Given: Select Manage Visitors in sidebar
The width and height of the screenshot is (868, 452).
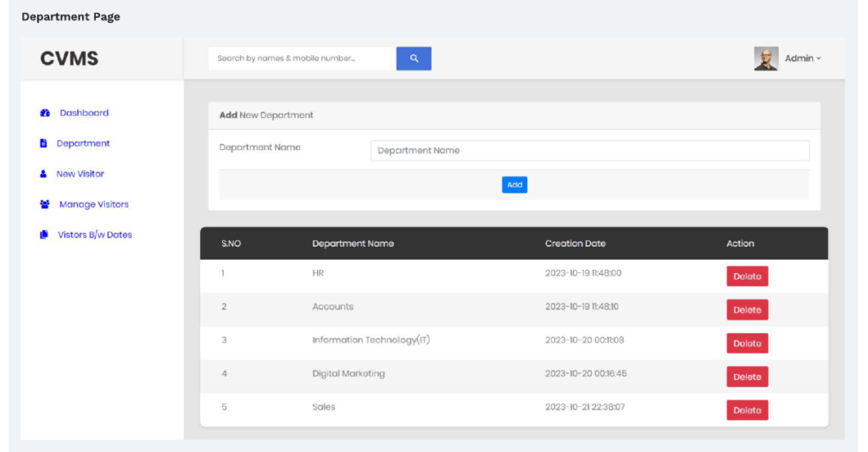Looking at the screenshot, I should (x=93, y=204).
